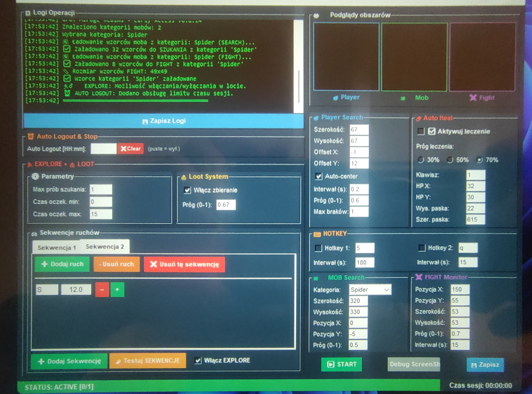
Task: Click the Auto Logout time input field
Action: 104,149
